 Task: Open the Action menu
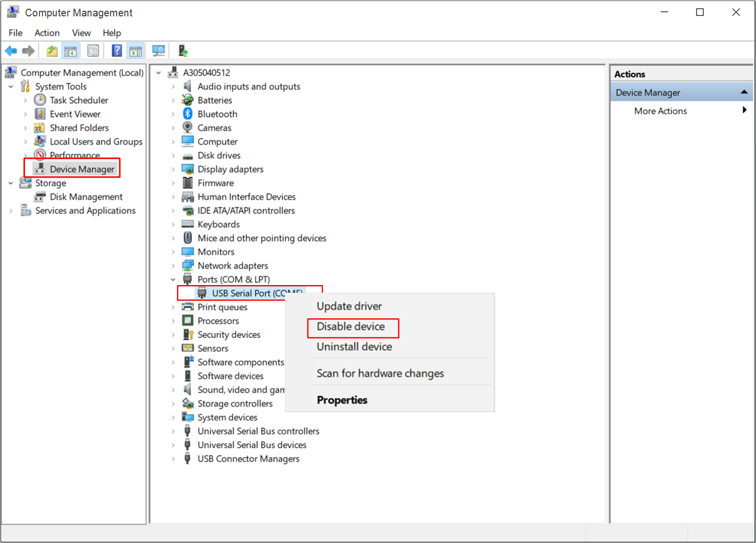(x=47, y=33)
